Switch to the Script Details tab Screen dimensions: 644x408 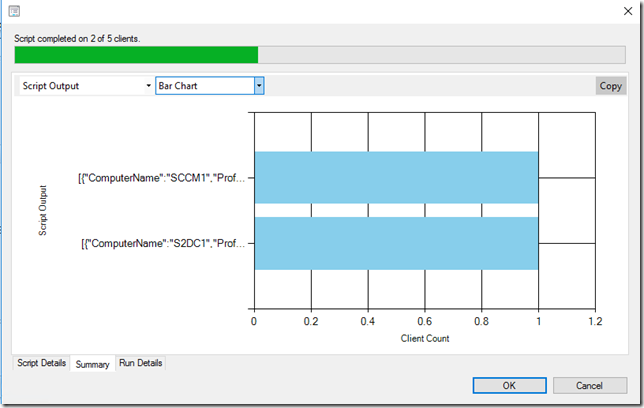(x=41, y=363)
